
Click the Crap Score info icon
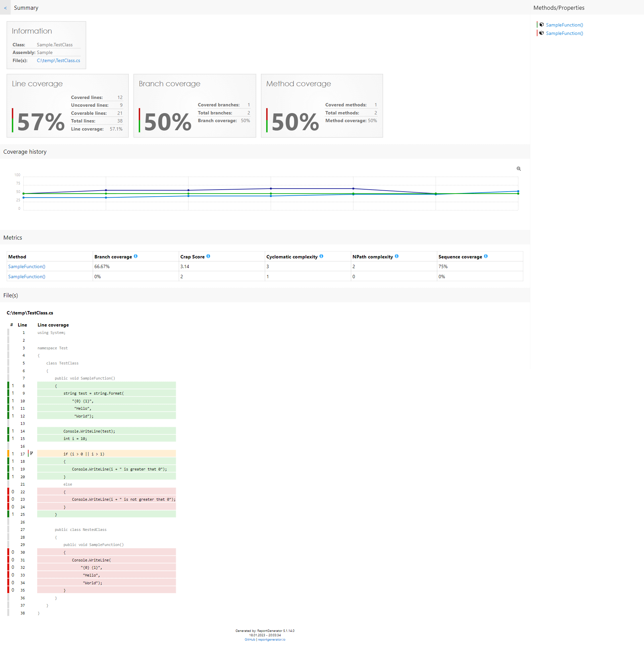pyautogui.click(x=211, y=257)
